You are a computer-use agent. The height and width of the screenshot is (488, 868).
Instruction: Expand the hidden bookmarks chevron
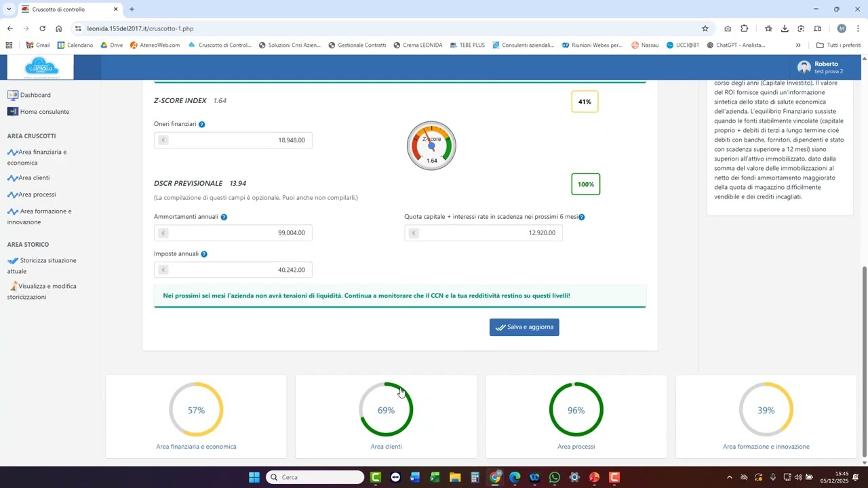coord(798,45)
